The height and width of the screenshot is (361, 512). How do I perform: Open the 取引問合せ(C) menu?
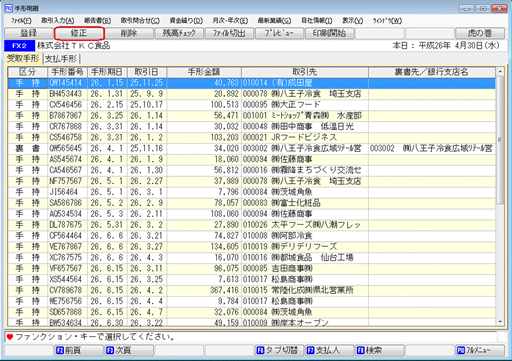(140, 21)
